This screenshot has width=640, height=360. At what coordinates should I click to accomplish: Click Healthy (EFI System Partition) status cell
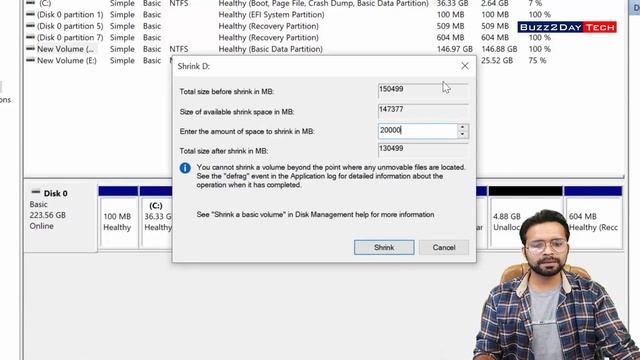pos(271,15)
